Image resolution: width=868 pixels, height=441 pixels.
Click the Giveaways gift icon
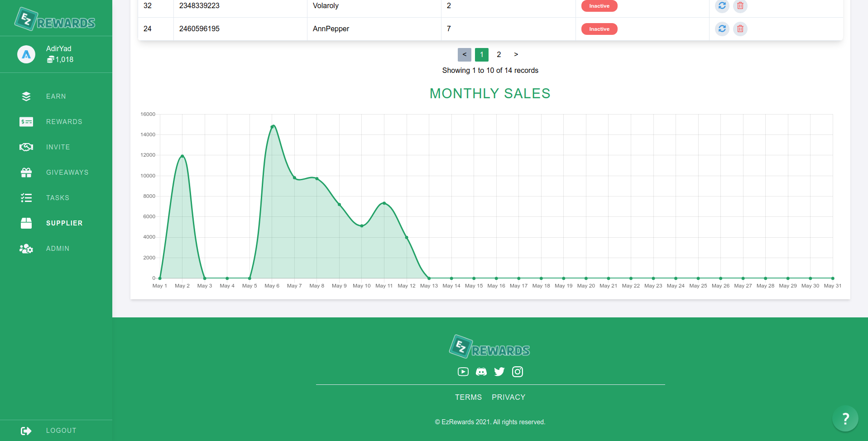(x=26, y=173)
